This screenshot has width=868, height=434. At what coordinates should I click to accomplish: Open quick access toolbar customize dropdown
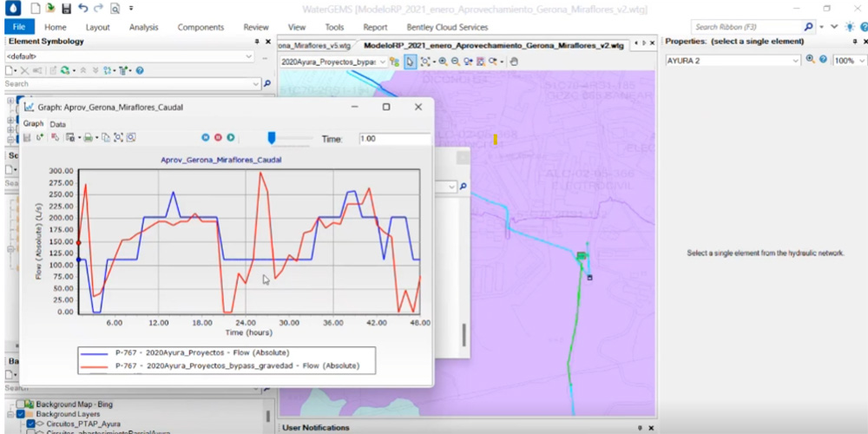(x=131, y=9)
